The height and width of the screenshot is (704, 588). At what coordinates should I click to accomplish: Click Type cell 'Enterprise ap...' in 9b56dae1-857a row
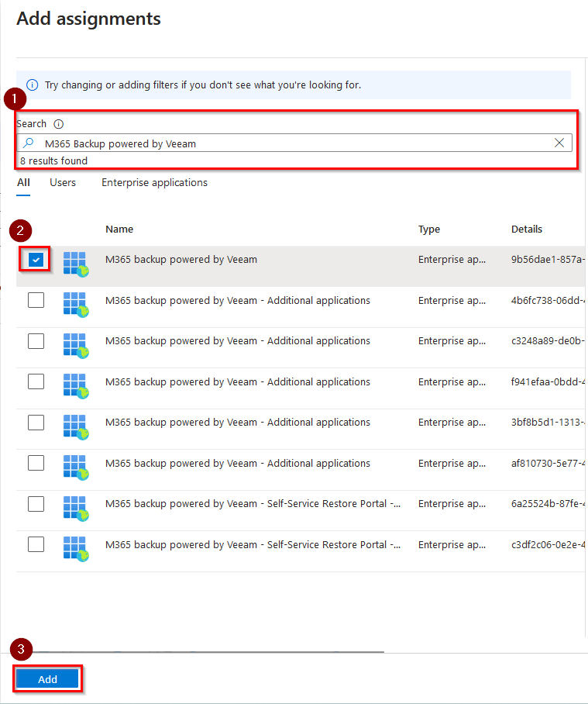pyautogui.click(x=452, y=260)
